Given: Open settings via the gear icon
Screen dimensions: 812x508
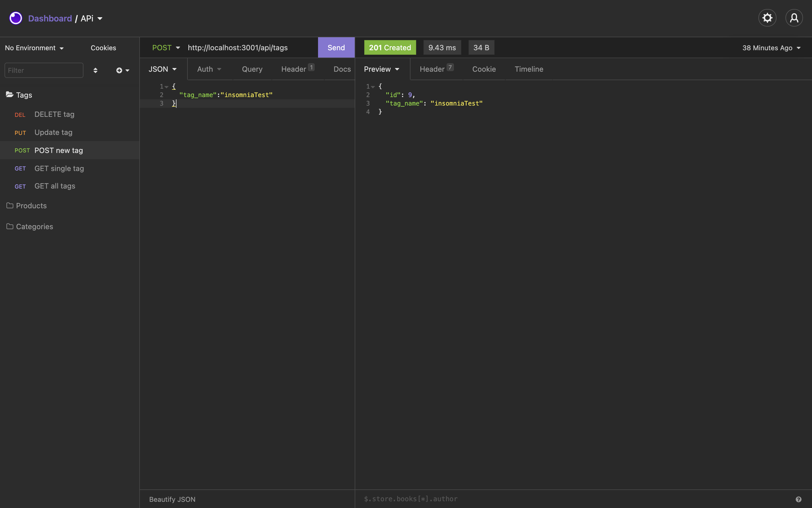Looking at the screenshot, I should click(767, 18).
